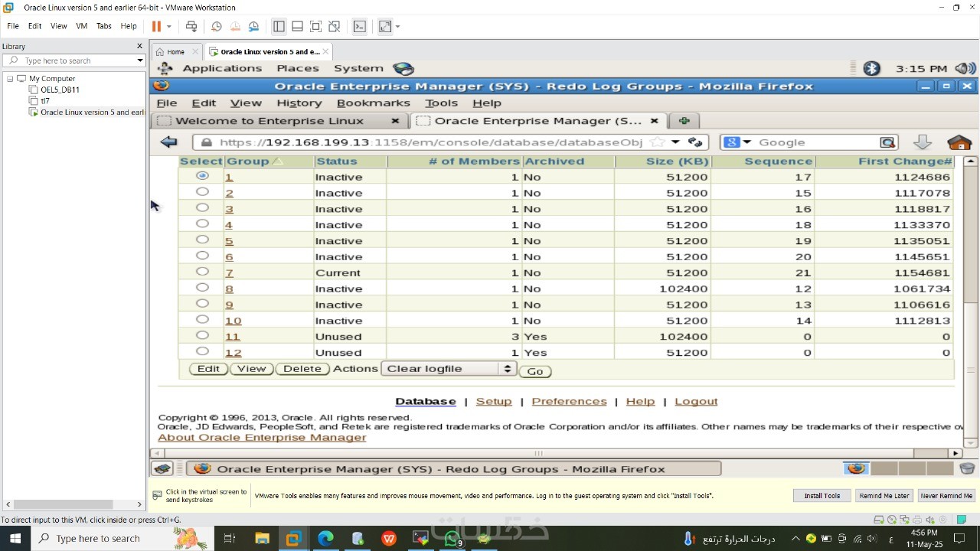
Task: Click the Library search input field
Action: 75,60
